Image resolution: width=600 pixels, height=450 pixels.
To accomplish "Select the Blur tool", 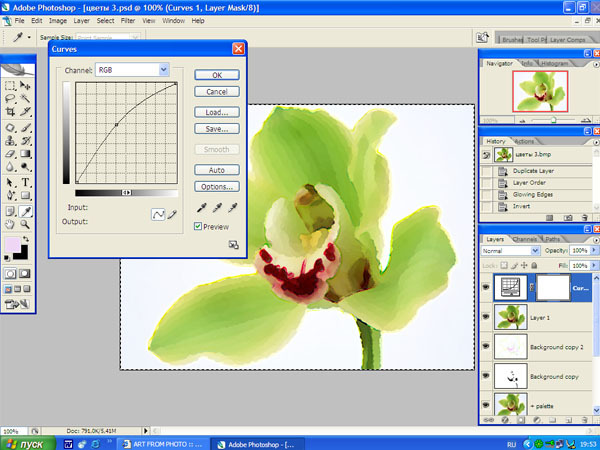I will pos(10,167).
